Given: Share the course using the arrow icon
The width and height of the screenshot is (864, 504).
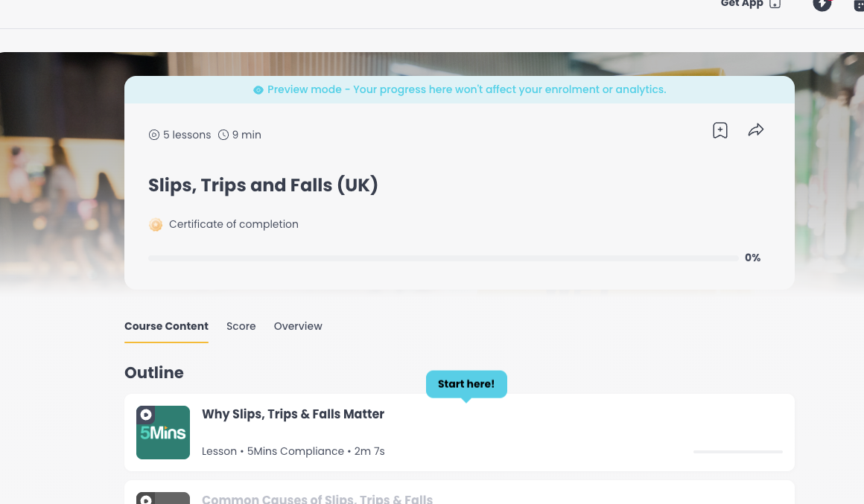Looking at the screenshot, I should click(756, 130).
